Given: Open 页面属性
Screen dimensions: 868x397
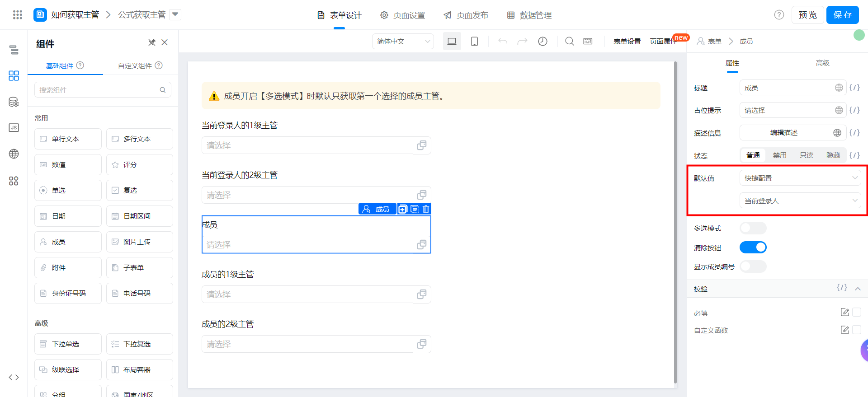Looking at the screenshot, I should 663,41.
